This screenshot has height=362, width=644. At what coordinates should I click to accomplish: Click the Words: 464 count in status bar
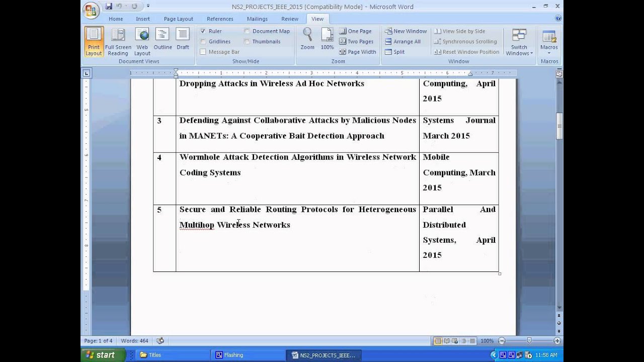(134, 341)
